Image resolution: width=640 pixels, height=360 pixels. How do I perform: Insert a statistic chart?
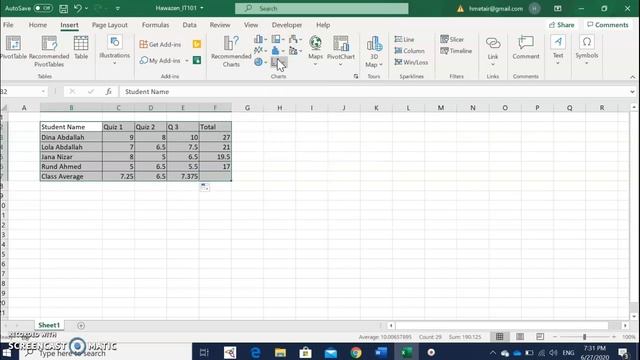coord(278,51)
